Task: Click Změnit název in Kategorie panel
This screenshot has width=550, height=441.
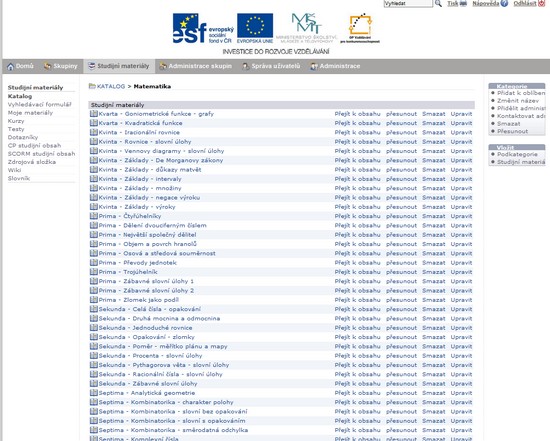Action: pos(518,100)
